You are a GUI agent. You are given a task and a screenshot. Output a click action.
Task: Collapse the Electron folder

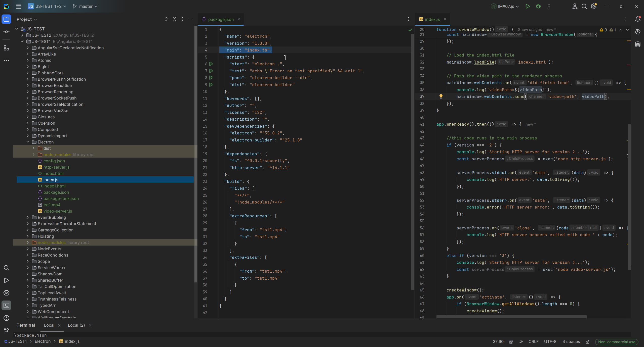[28, 142]
